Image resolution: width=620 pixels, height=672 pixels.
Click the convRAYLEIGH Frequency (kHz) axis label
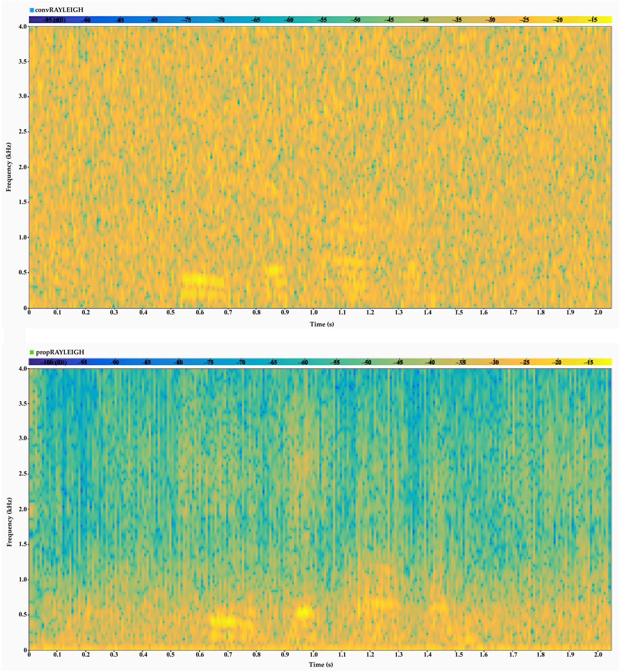(x=8, y=167)
